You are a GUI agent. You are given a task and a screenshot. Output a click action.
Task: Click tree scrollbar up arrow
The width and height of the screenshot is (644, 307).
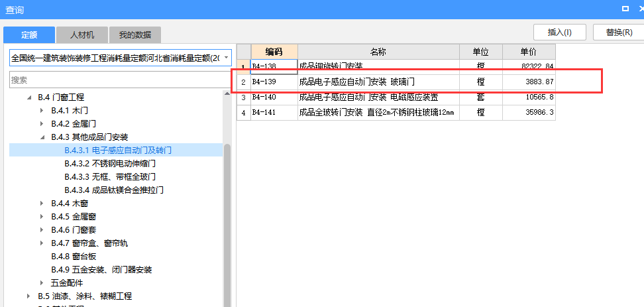pos(227,94)
